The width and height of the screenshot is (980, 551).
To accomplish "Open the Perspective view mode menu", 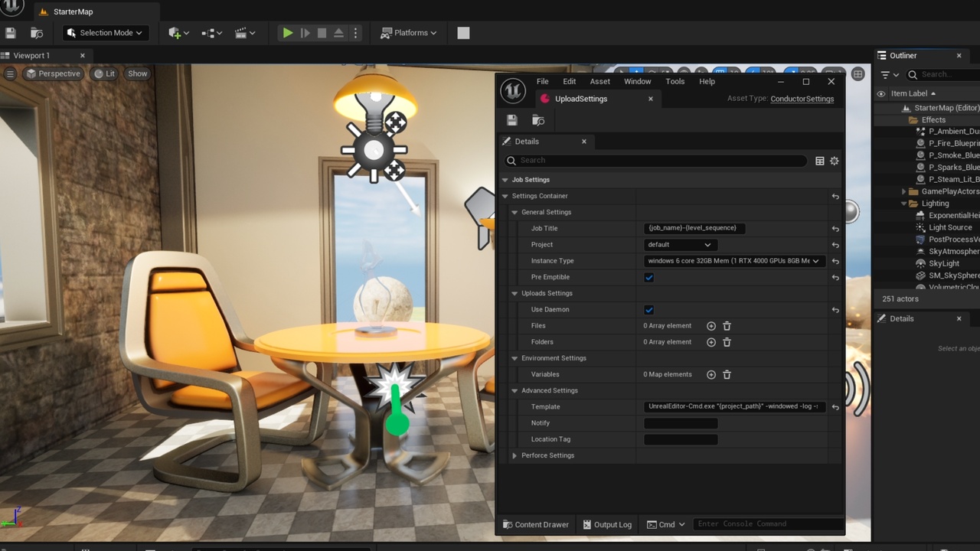I will pos(53,73).
